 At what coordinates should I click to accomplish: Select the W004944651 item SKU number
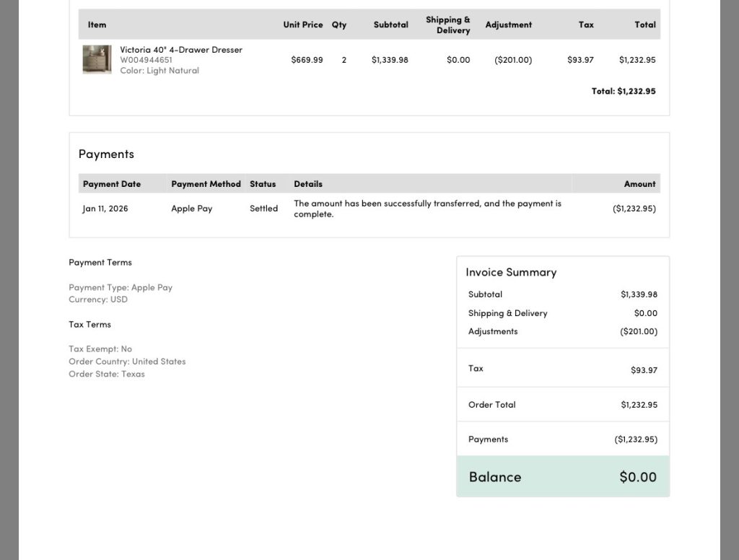146,60
